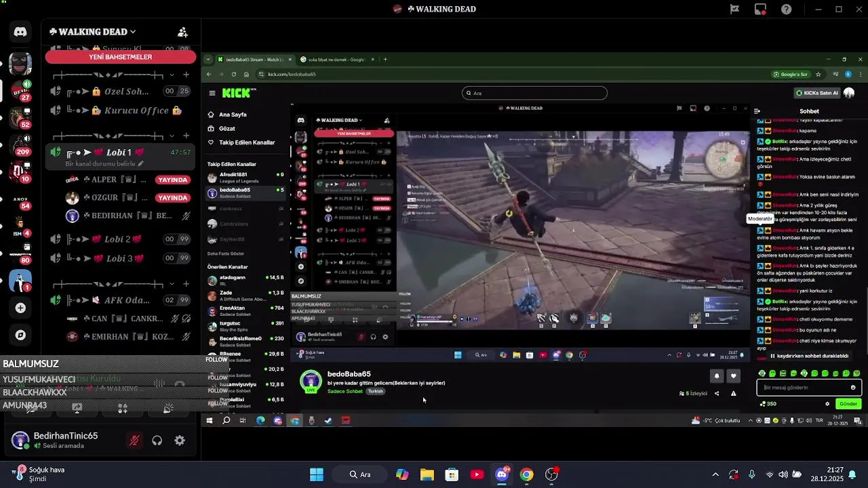Open Takip Edilen Kanallar menu item
Image resolution: width=868 pixels, height=488 pixels.
247,142
